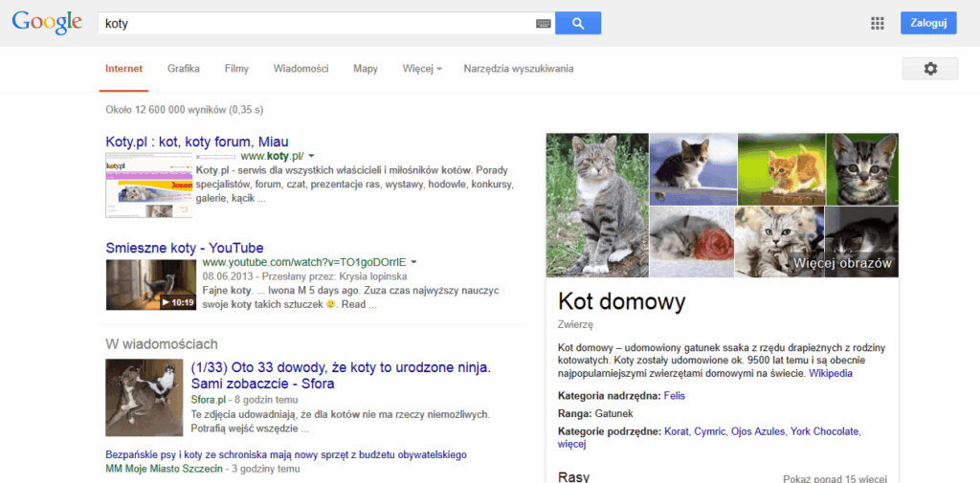Focus the search box containing koty
This screenshot has height=483, width=980.
pyautogui.click(x=326, y=24)
